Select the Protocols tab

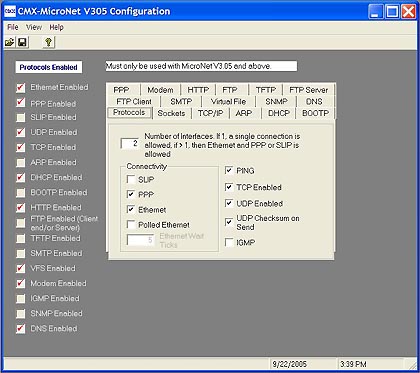click(x=129, y=112)
